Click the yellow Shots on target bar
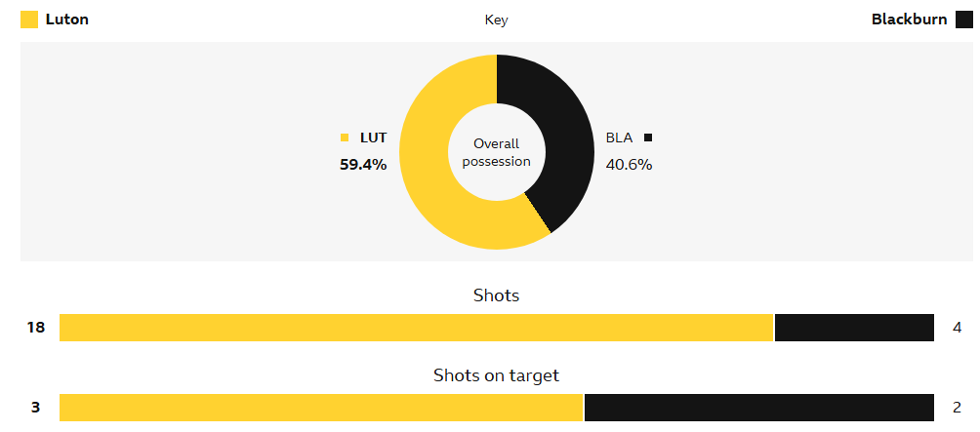This screenshot has width=980, height=432. pos(321,408)
